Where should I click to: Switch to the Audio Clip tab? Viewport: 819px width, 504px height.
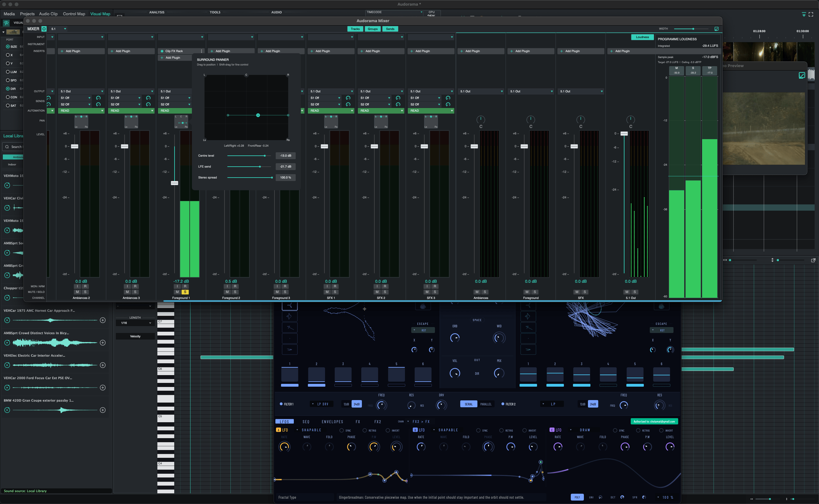[48, 14]
